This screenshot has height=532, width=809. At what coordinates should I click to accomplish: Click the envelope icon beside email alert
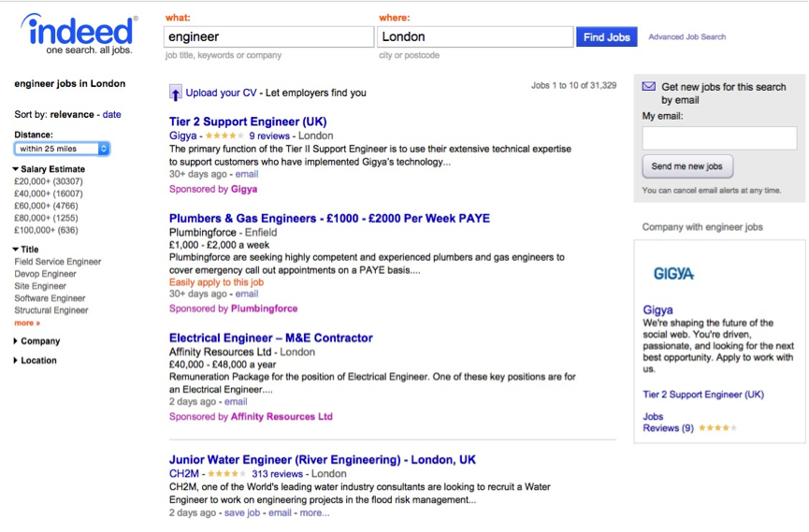click(x=648, y=87)
